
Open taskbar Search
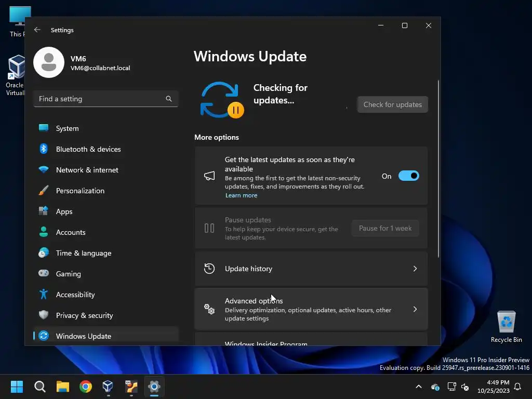point(39,387)
